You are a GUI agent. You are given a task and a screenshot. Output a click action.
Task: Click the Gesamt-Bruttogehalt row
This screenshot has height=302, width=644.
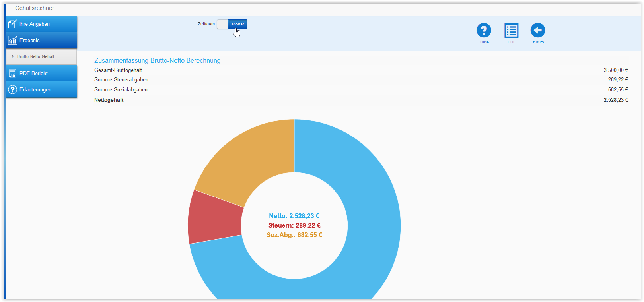tap(118, 70)
